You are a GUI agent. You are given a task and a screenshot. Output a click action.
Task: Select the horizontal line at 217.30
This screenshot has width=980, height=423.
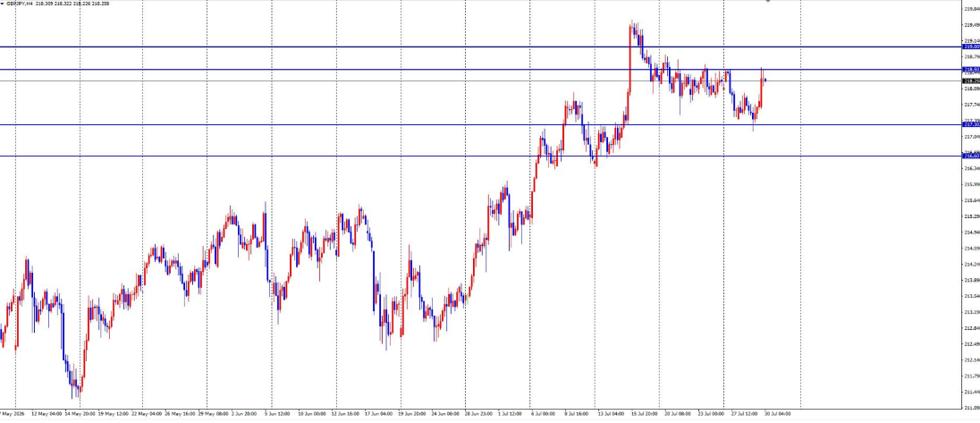coord(481,124)
